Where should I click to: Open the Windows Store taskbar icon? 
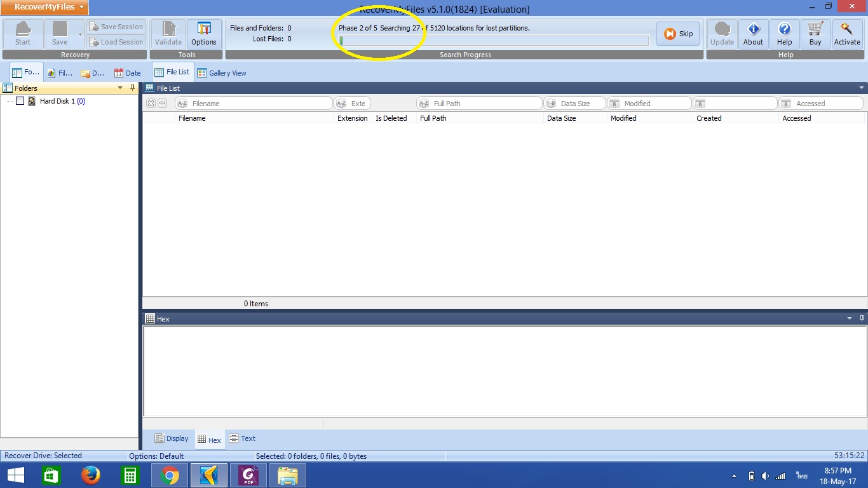coord(51,475)
